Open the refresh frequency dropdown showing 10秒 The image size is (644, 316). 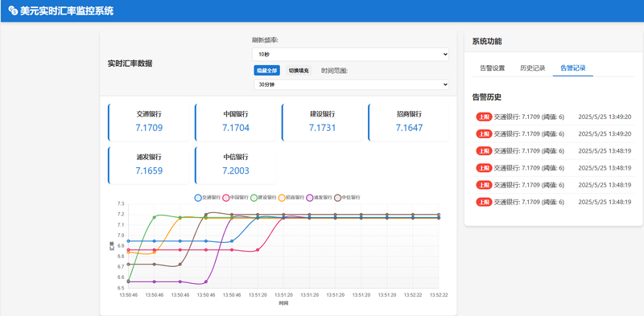click(351, 54)
